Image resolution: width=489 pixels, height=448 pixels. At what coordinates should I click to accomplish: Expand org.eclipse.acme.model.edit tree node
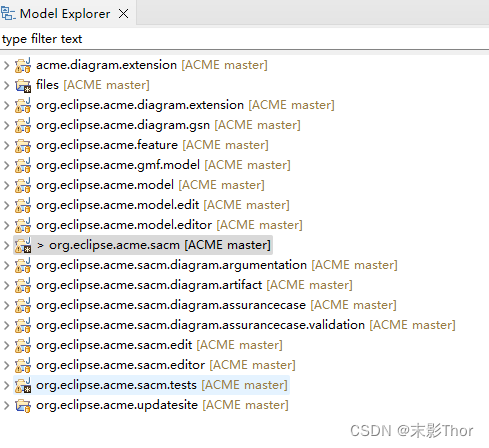[x=6, y=205]
